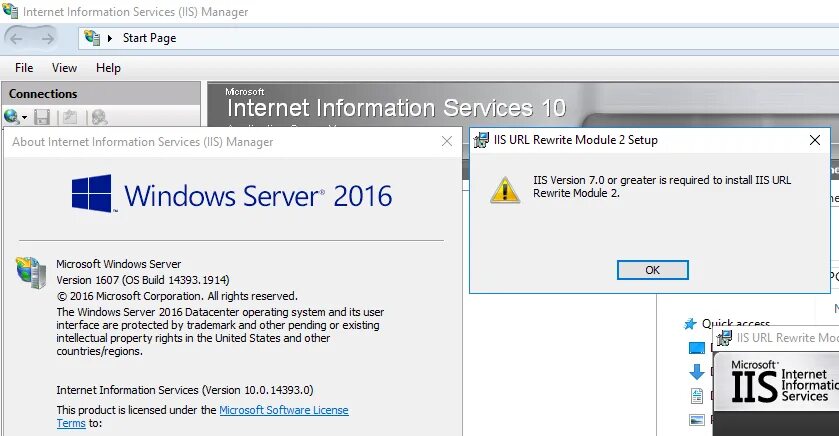Select the Downloads arrow icon under Quick access
Screen dimensions: 839x436
tap(697, 372)
